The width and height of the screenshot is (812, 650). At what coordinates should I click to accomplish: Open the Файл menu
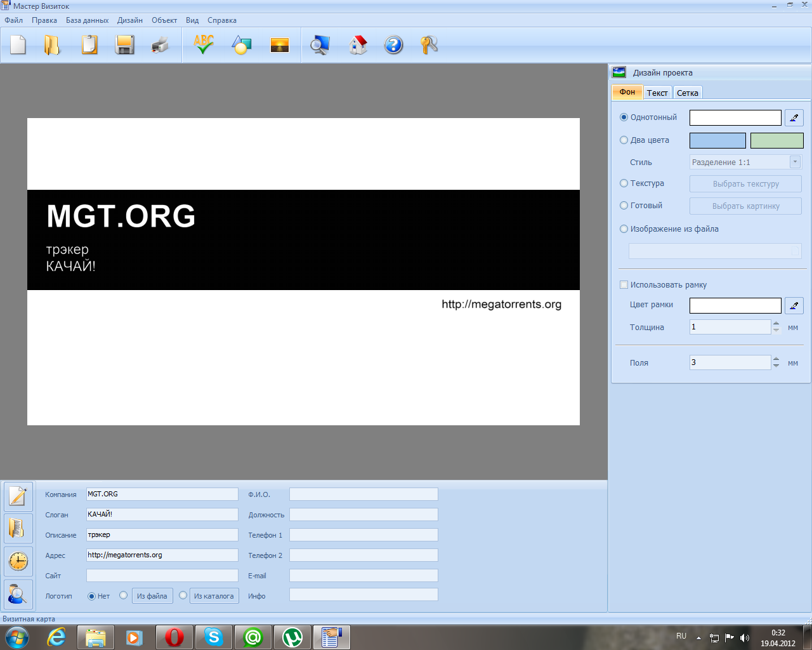click(13, 20)
